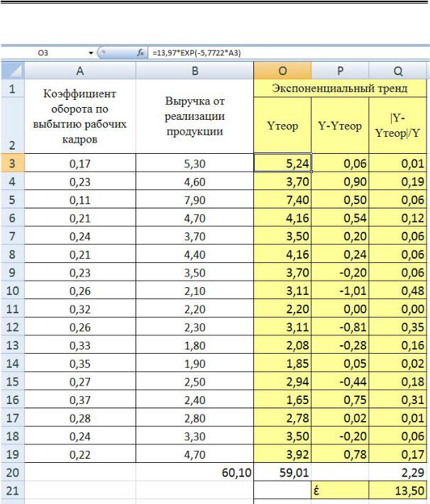Image resolution: width=430 pixels, height=504 pixels.
Task: Select cell O16 with value 1,65
Action: tap(282, 400)
